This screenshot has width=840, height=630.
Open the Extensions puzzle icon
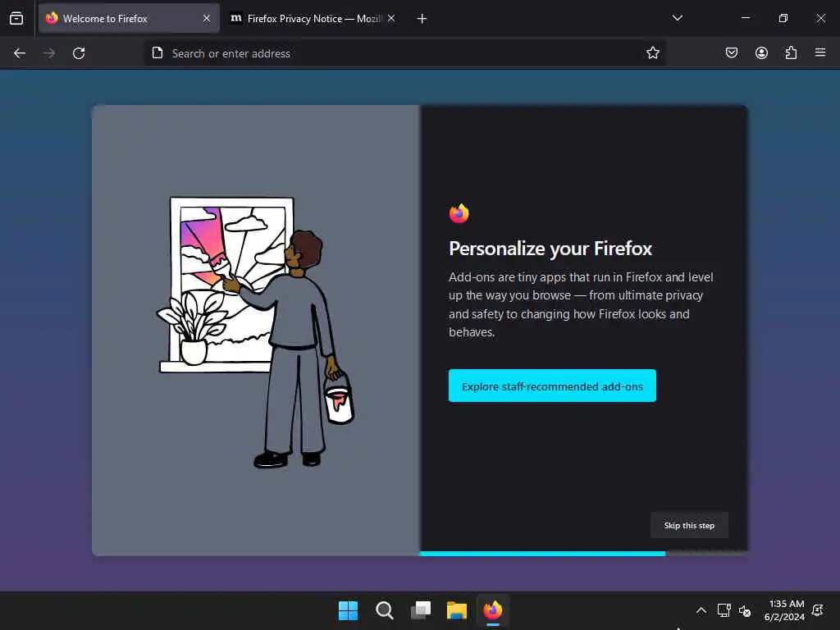(x=791, y=53)
